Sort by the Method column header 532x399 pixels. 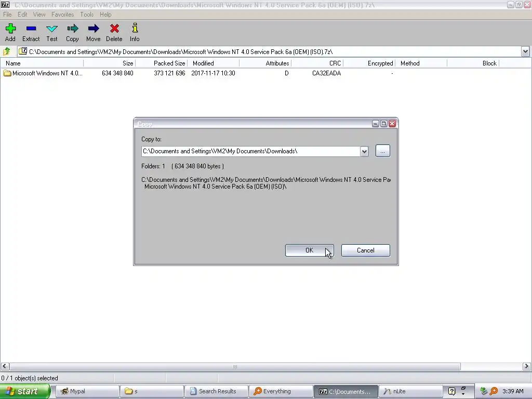click(x=421, y=63)
